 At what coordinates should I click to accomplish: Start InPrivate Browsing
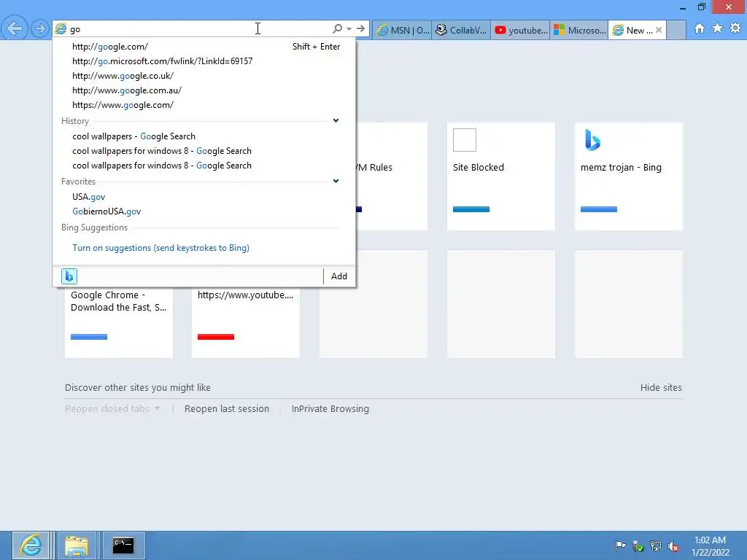point(330,408)
